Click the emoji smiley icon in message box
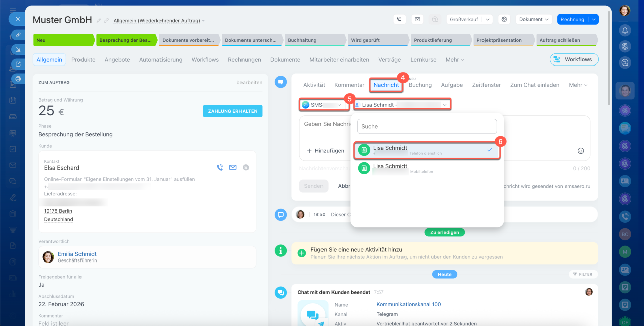The height and width of the screenshot is (326, 644). (x=581, y=151)
